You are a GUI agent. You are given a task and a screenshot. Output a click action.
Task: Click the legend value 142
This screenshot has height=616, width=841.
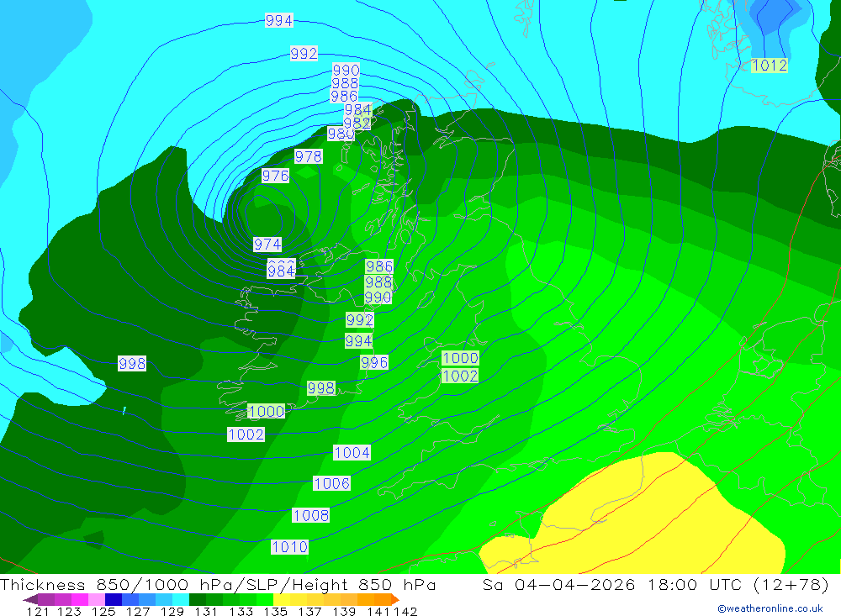point(405,611)
